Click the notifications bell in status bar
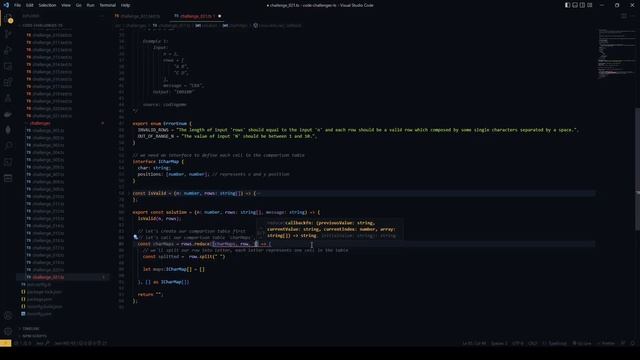The image size is (640, 360). tap(633, 343)
